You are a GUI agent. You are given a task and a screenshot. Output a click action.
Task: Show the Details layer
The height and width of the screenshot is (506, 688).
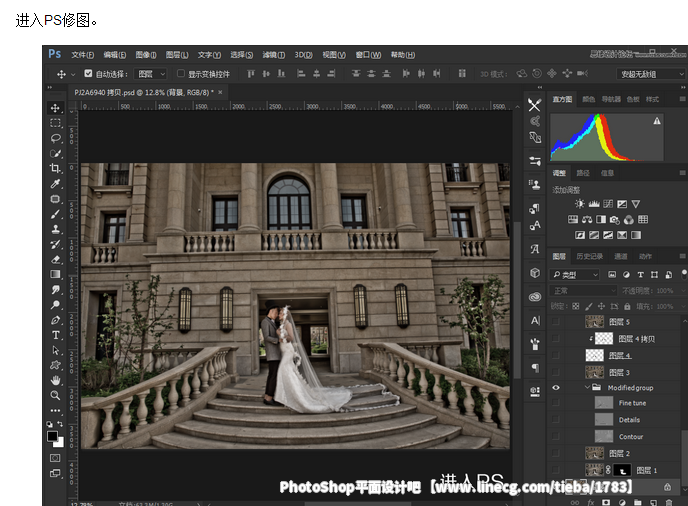point(555,420)
